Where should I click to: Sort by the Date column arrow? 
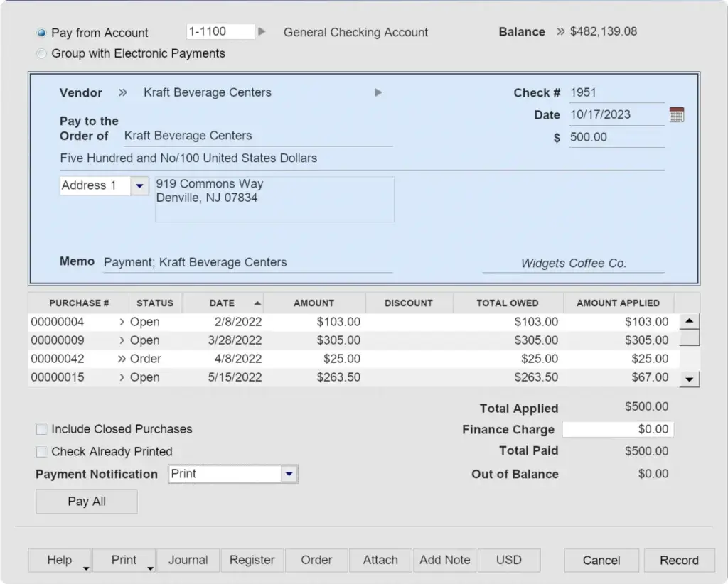257,303
